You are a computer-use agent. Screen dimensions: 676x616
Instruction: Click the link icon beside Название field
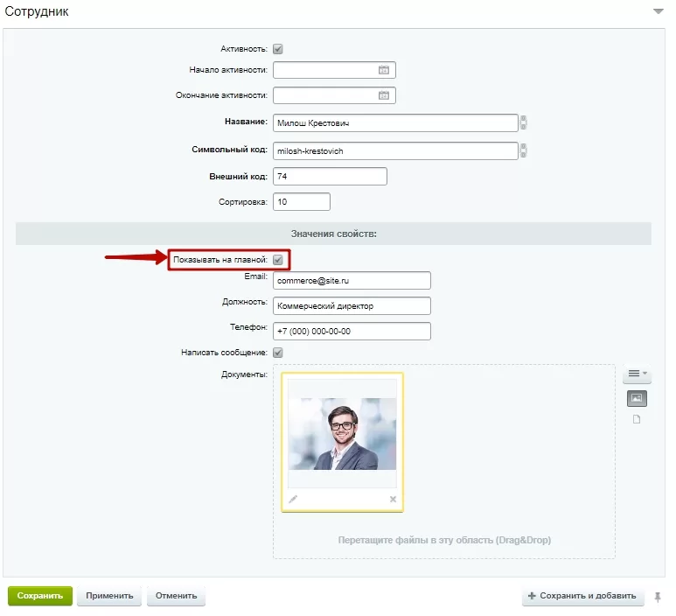523,123
